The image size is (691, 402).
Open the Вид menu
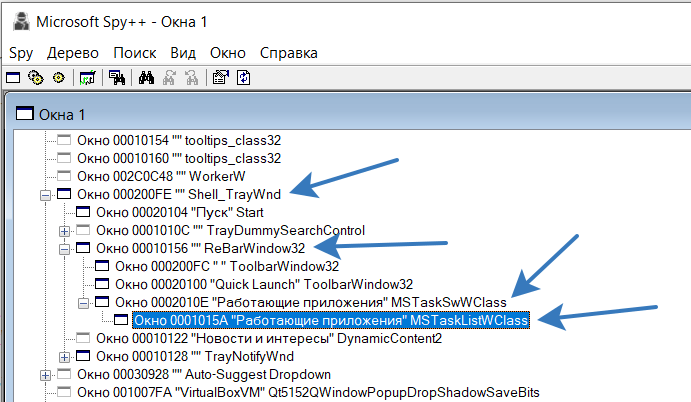(x=183, y=53)
